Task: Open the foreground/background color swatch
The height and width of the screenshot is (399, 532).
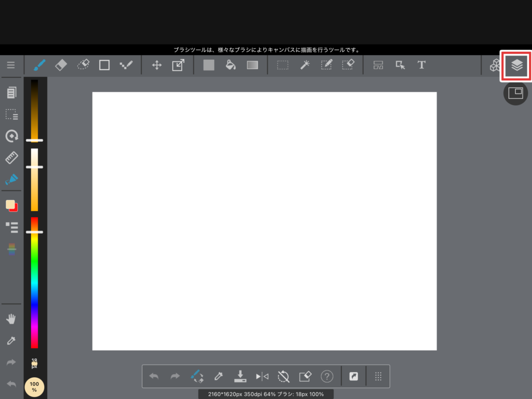Action: [11, 206]
